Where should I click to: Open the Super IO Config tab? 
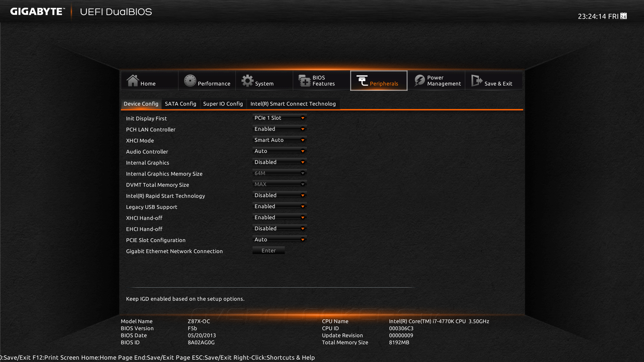coord(223,104)
